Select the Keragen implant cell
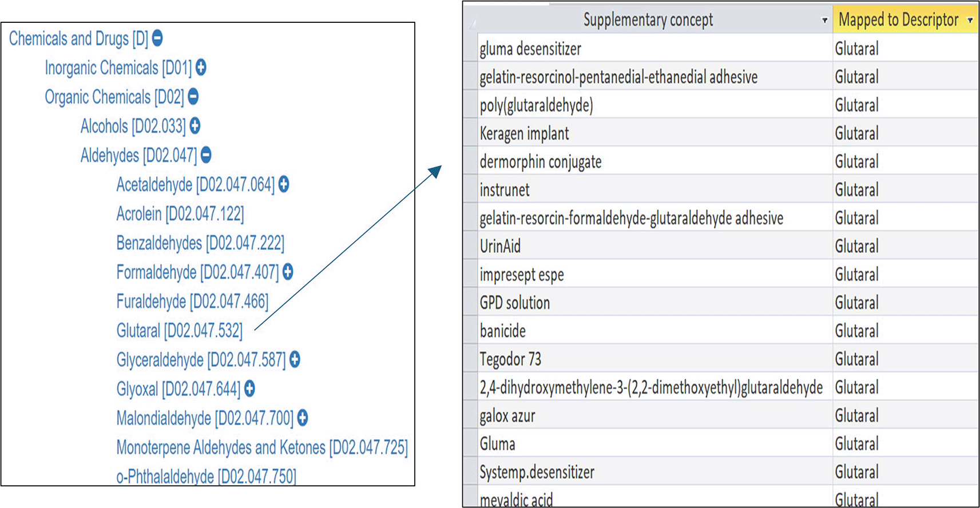This screenshot has width=980, height=508. click(x=655, y=133)
